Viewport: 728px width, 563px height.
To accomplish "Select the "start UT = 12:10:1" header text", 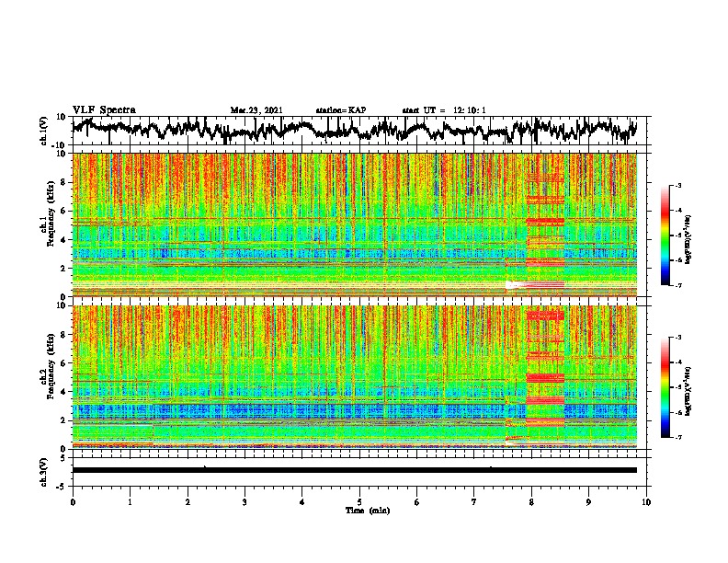I will pyautogui.click(x=444, y=110).
